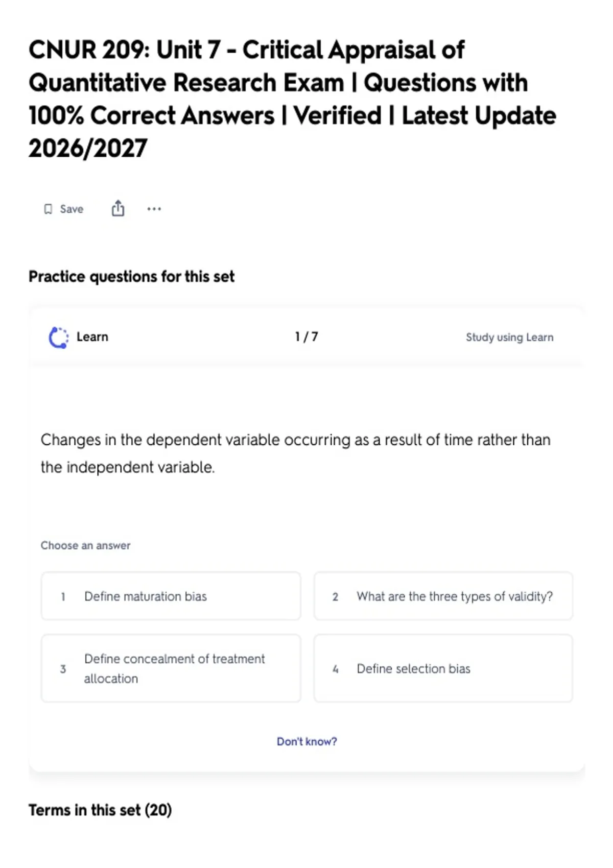This screenshot has width=613, height=868.
Task: Click the CNUR 209 set title heading
Action: point(292,99)
